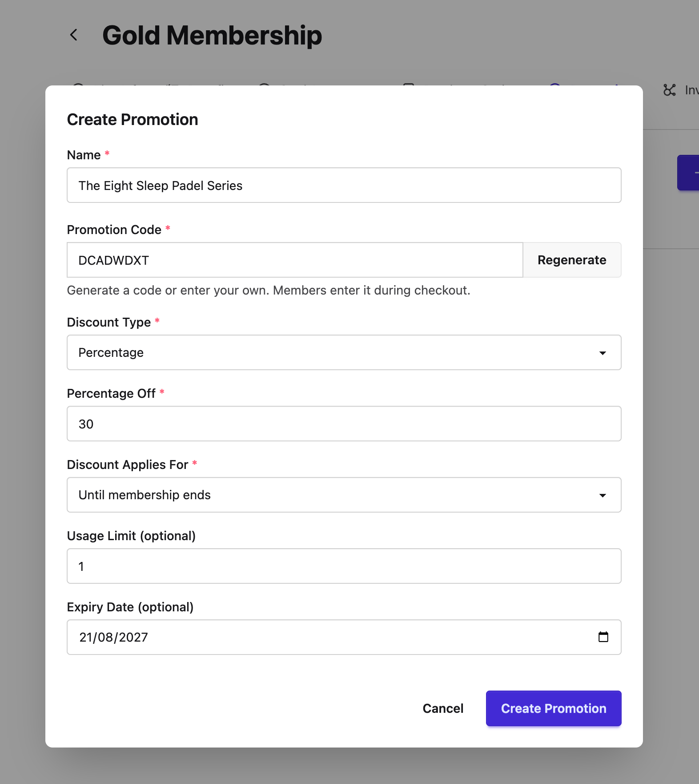Cancel the promotion dialog
The image size is (699, 784).
click(443, 708)
